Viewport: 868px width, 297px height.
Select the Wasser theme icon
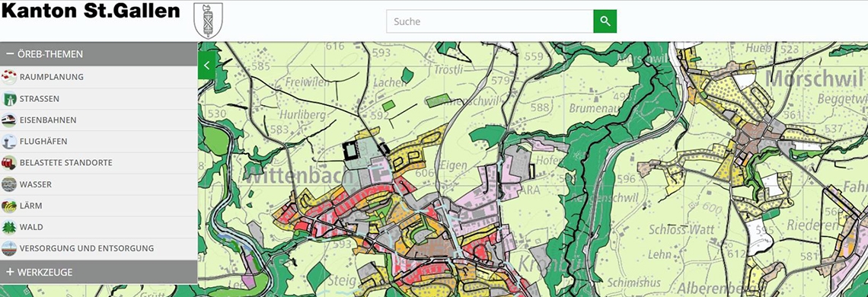[x=9, y=184]
